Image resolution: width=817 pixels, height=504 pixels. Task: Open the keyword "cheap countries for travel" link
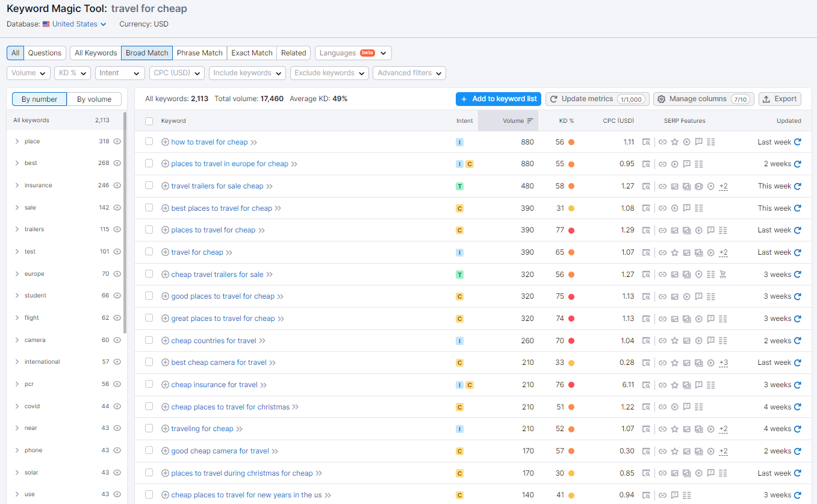[214, 340]
